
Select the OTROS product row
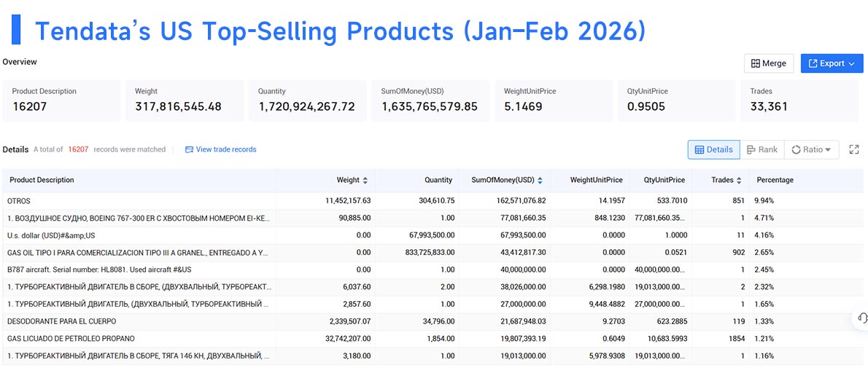coord(433,200)
